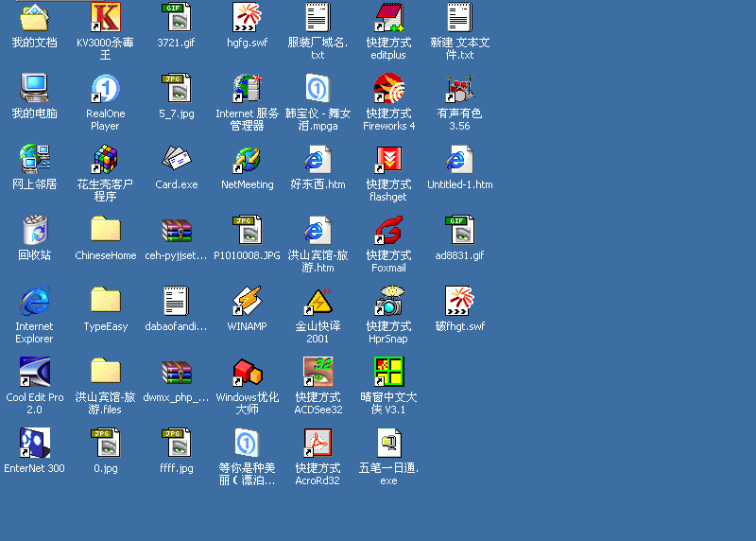Image resolution: width=756 pixels, height=541 pixels.
Task: Select the EnterNet 300 icon
Action: (x=35, y=444)
